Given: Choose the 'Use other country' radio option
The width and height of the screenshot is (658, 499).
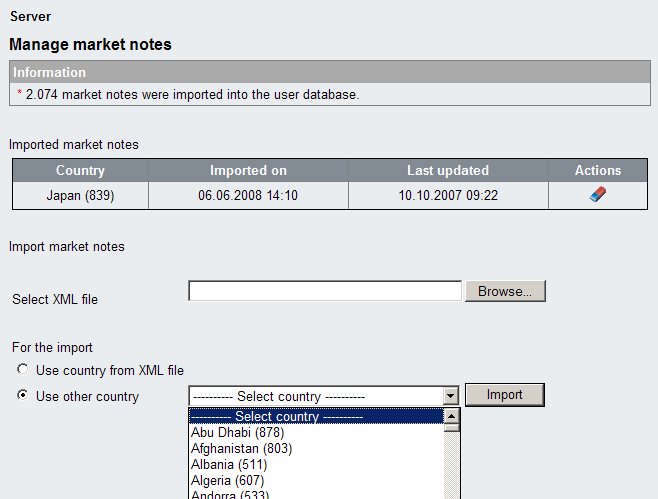Looking at the screenshot, I should click(22, 396).
